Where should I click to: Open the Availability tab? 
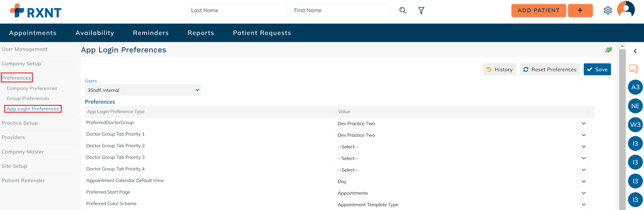pos(95,33)
